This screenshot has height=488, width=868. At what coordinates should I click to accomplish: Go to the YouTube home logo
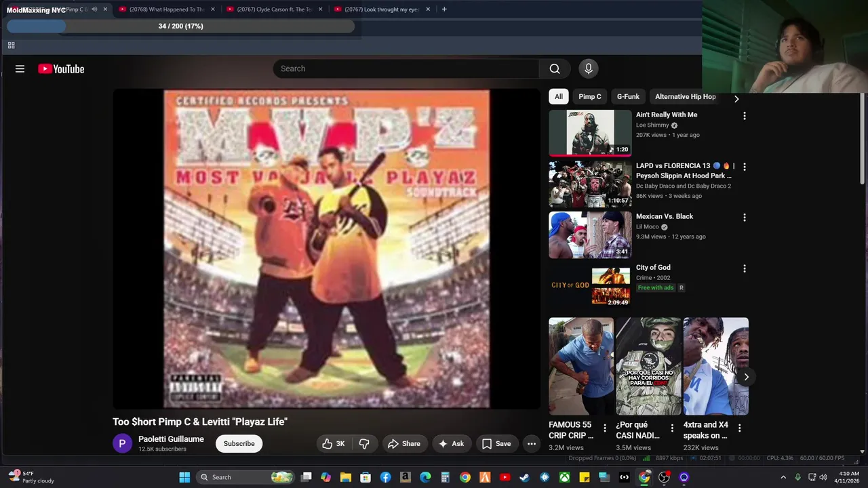click(61, 68)
